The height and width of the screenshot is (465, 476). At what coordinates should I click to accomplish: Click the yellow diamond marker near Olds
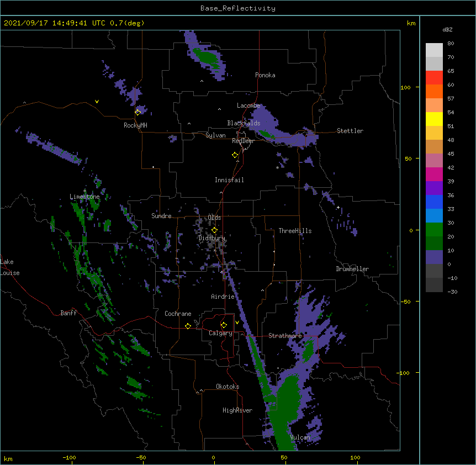pos(214,230)
